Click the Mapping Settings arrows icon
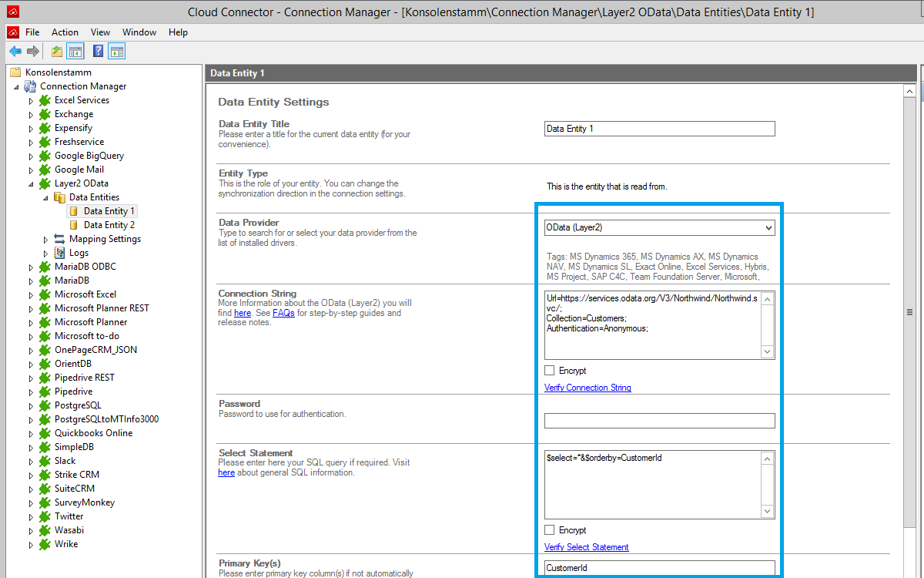924x578 pixels. point(59,239)
